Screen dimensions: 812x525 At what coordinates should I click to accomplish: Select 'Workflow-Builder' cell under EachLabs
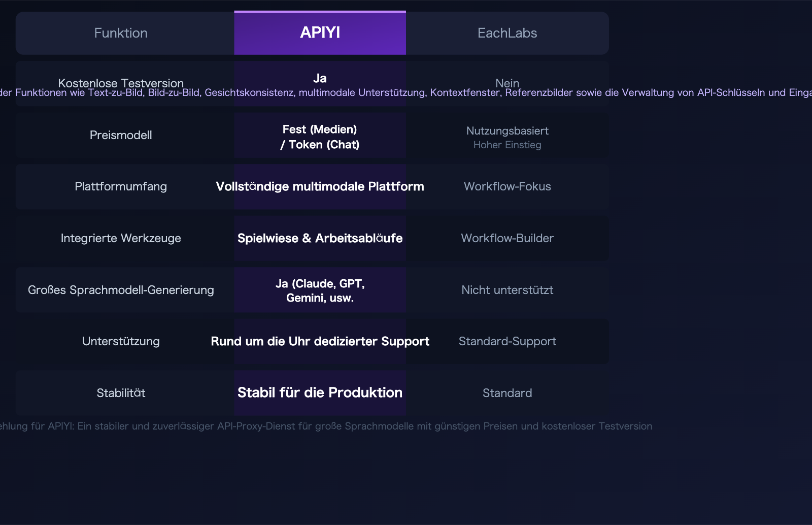pos(507,238)
